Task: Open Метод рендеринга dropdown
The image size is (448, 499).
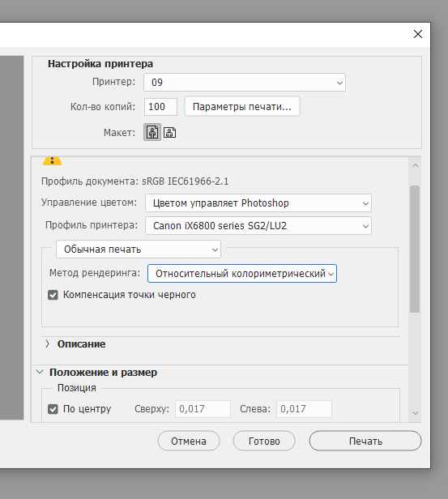Action: (242, 273)
